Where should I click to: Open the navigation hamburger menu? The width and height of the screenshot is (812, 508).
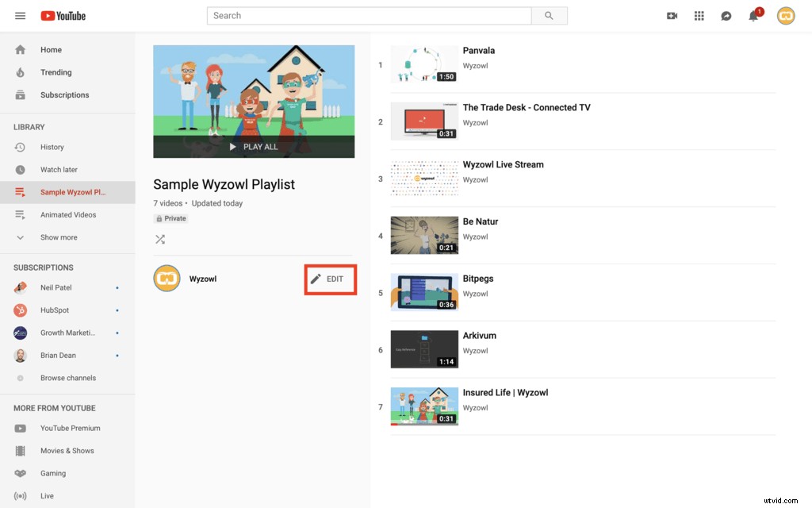(20, 15)
